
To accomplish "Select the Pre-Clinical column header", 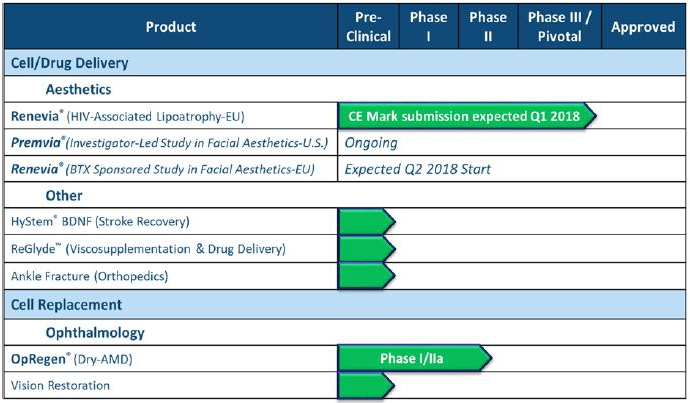I will (367, 27).
